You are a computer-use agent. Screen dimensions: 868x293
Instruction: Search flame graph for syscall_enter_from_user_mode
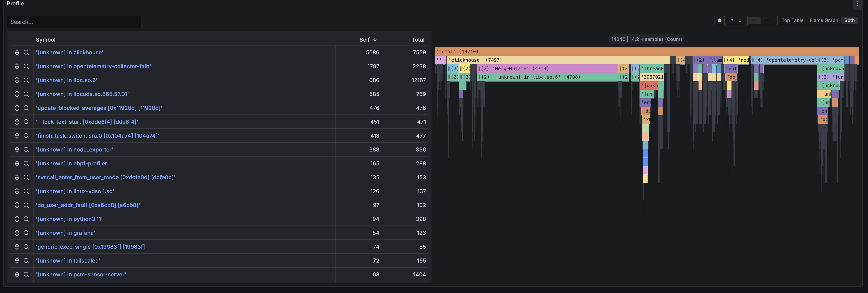(x=26, y=177)
